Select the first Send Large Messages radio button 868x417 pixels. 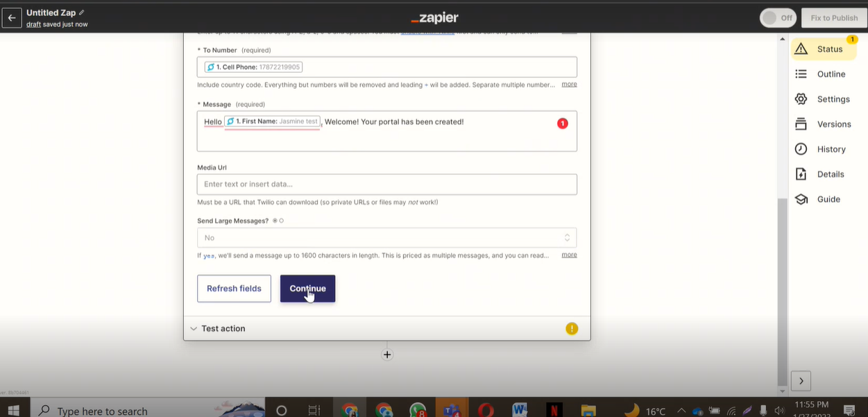(275, 221)
